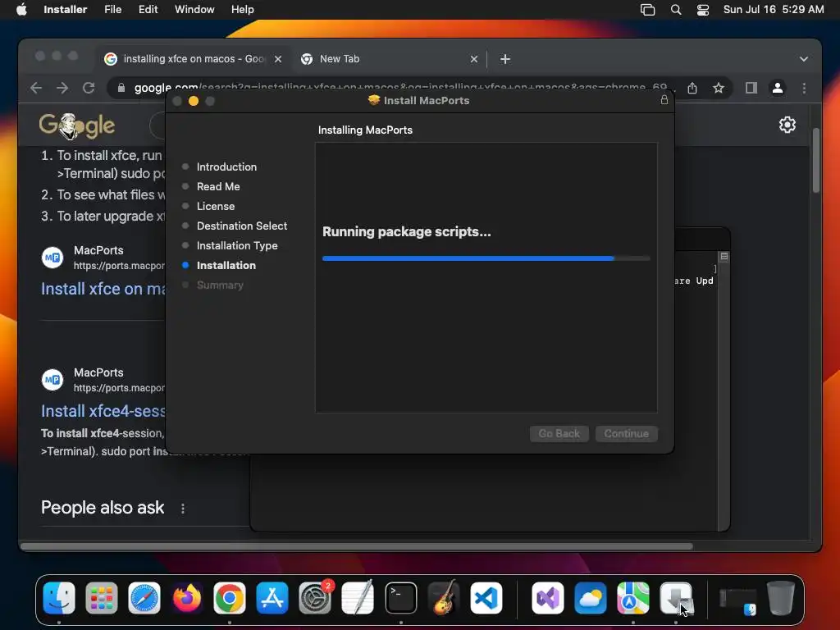Click the installation progress bar
The width and height of the screenshot is (840, 630).
pyautogui.click(x=486, y=258)
